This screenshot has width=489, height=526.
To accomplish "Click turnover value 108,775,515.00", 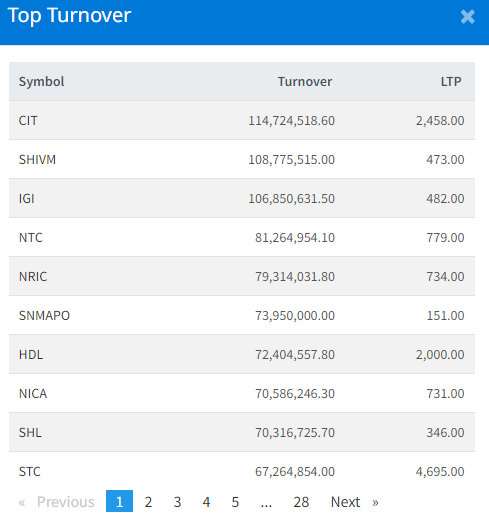I will coord(291,159).
